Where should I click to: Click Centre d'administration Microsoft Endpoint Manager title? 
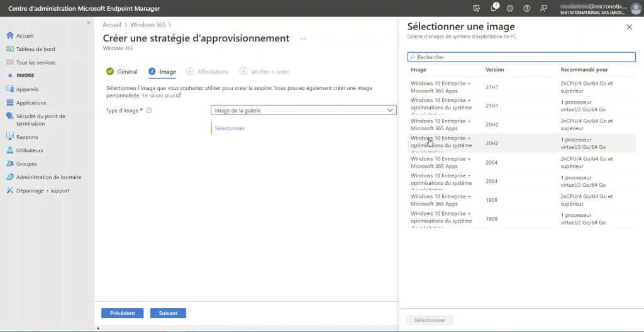(x=84, y=9)
